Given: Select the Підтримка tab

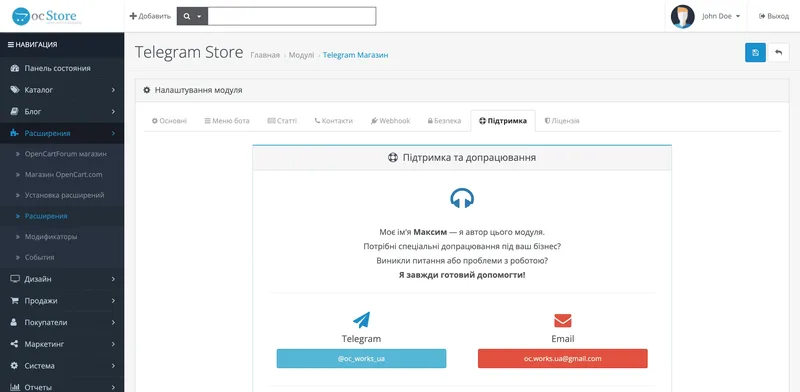Looking at the screenshot, I should click(503, 121).
